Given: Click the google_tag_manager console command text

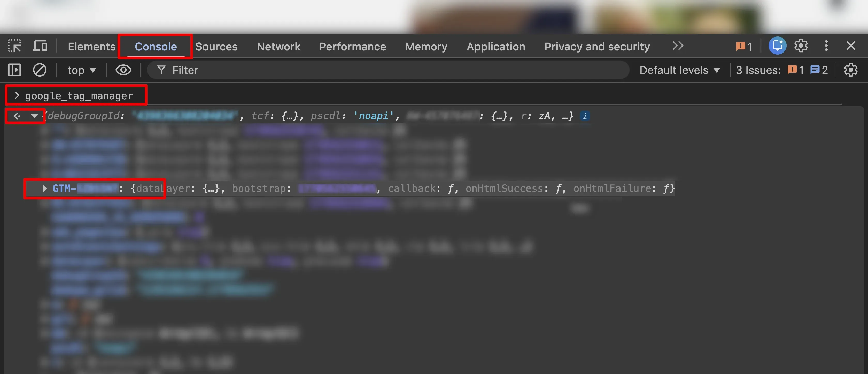Looking at the screenshot, I should pyautogui.click(x=79, y=96).
